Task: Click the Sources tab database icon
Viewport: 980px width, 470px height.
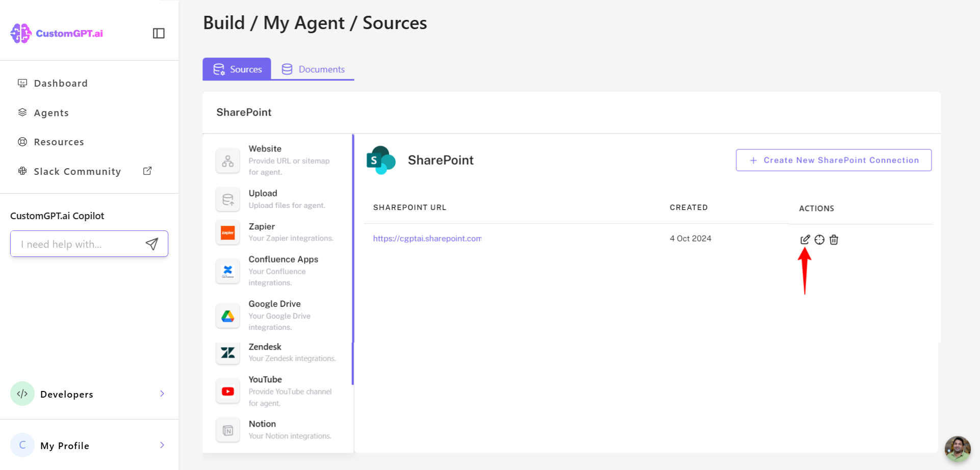Action: (219, 69)
